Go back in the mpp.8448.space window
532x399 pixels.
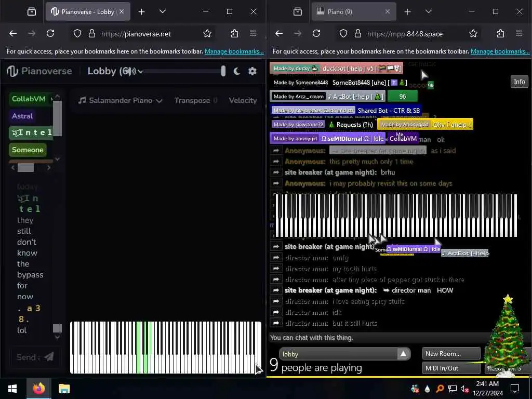coord(279,33)
